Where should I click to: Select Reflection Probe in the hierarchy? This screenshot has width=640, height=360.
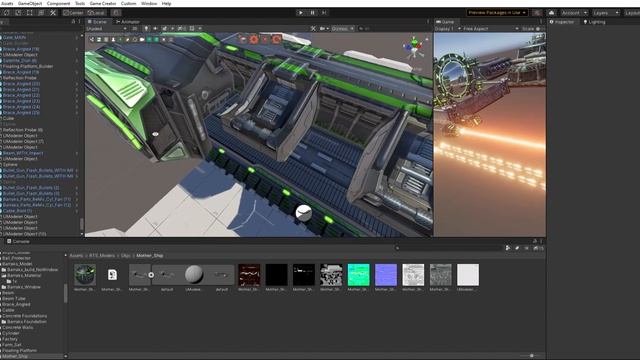[x=20, y=78]
